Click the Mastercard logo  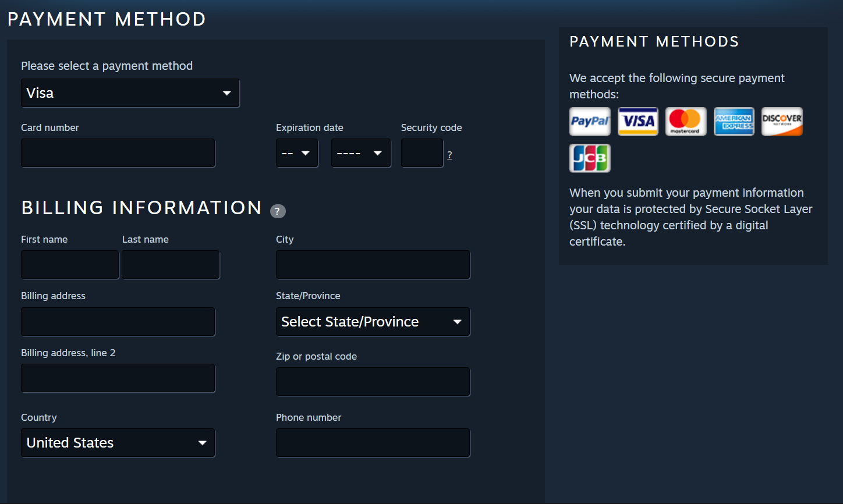click(686, 121)
